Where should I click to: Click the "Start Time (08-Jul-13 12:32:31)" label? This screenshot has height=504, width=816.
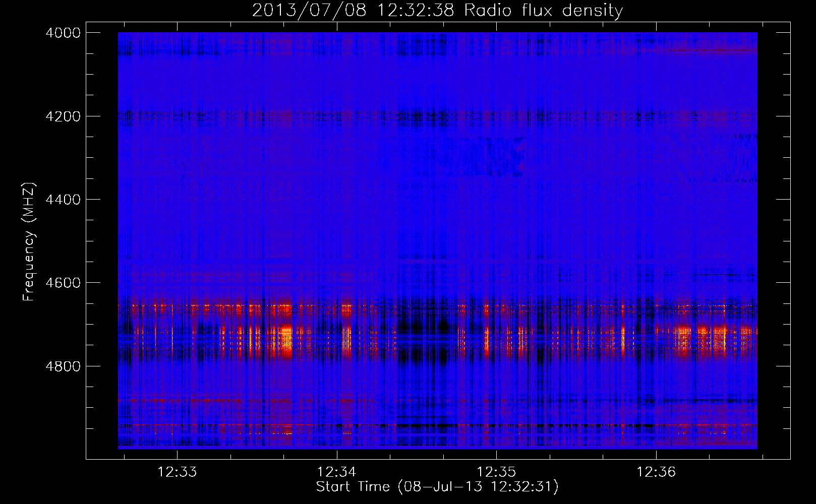437,487
